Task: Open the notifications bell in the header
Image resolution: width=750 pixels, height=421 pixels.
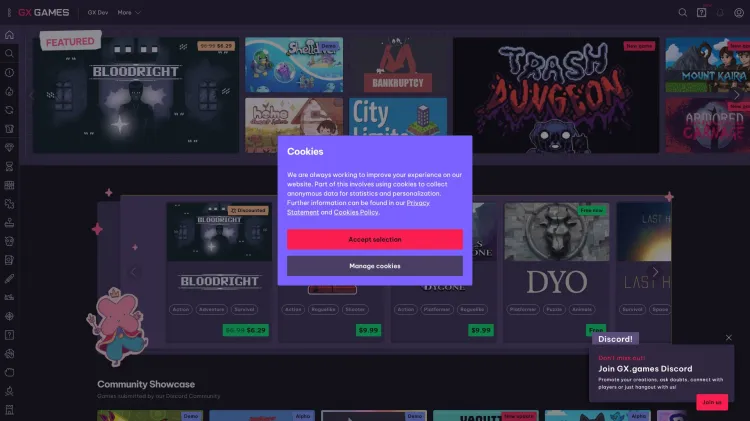Action: coord(720,13)
